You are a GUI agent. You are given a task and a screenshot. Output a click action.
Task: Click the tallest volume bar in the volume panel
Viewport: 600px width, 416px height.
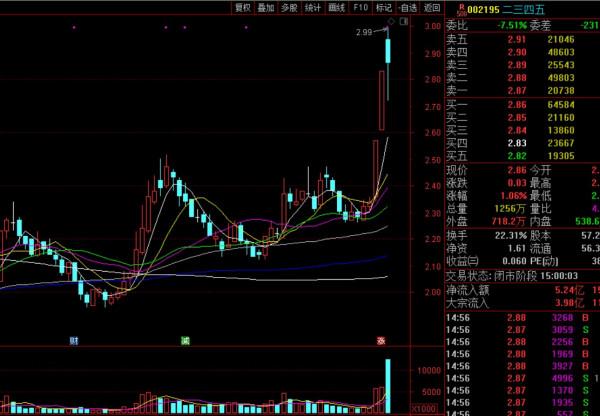coord(387,385)
